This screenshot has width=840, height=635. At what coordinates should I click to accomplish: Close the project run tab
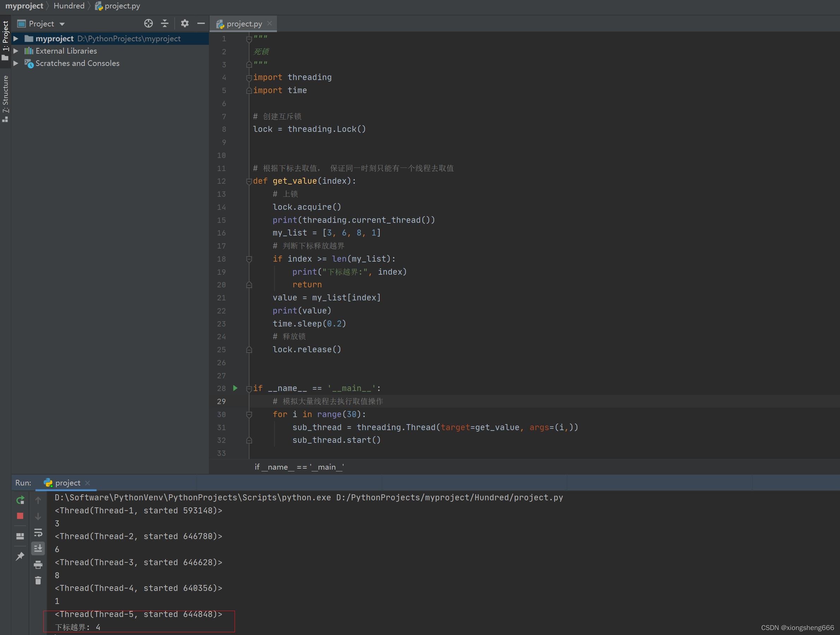(88, 483)
